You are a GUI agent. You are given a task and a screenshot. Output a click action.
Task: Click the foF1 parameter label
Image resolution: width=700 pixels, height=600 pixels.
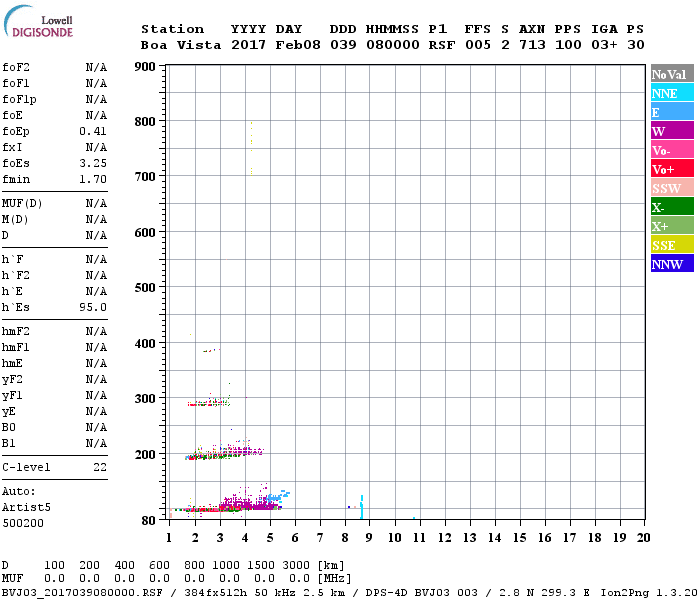tap(16, 83)
